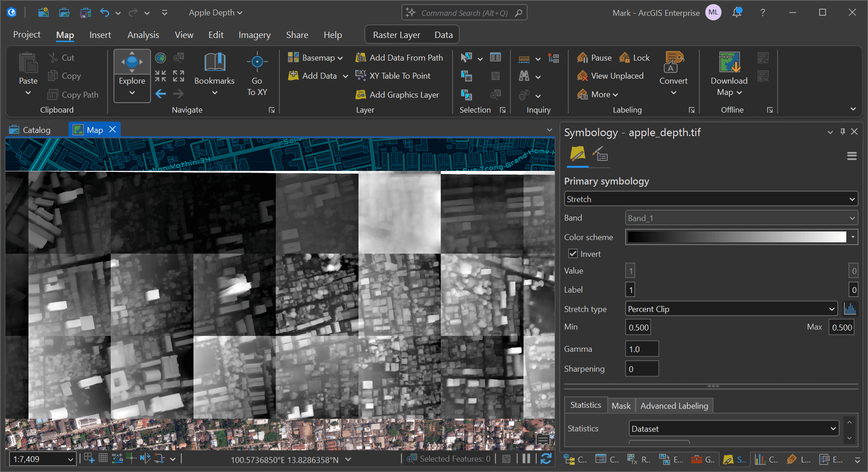Click the Command Search box
This screenshot has width=868, height=472.
tap(464, 13)
